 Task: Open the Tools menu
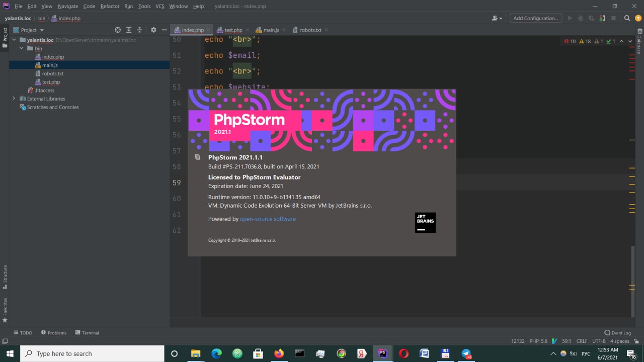144,6
